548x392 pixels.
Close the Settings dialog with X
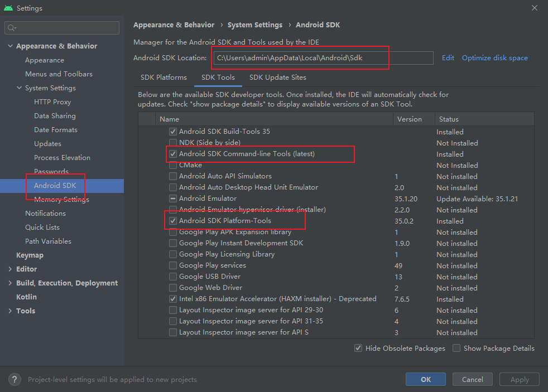coord(535,8)
